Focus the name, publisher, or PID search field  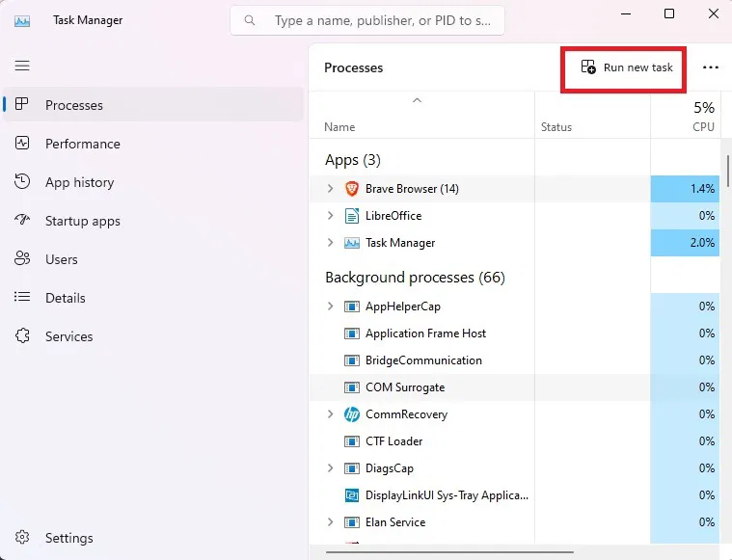pyautogui.click(x=366, y=20)
